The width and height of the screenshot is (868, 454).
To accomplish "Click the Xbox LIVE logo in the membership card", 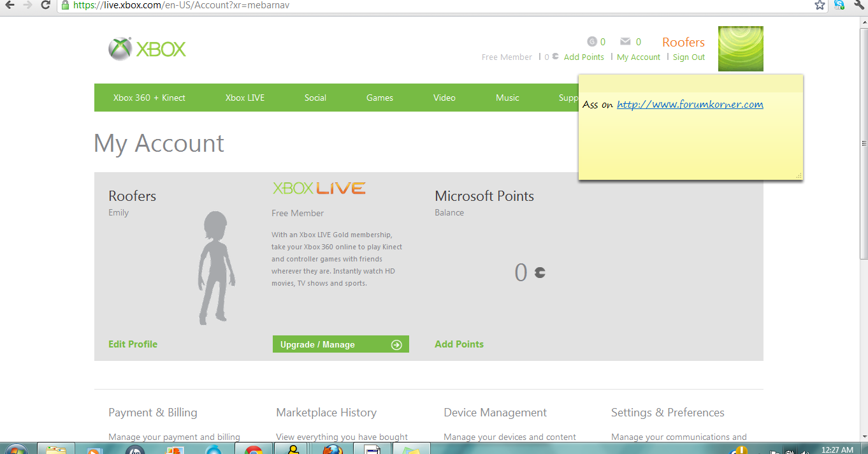I will pos(319,188).
